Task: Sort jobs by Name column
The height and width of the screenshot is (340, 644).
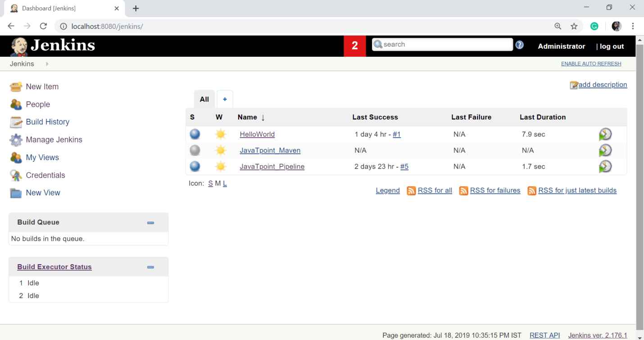Action: click(x=251, y=117)
